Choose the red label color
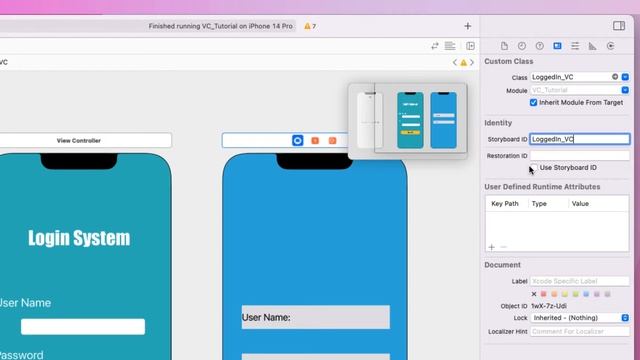This screenshot has width=640, height=360. pyautogui.click(x=544, y=294)
